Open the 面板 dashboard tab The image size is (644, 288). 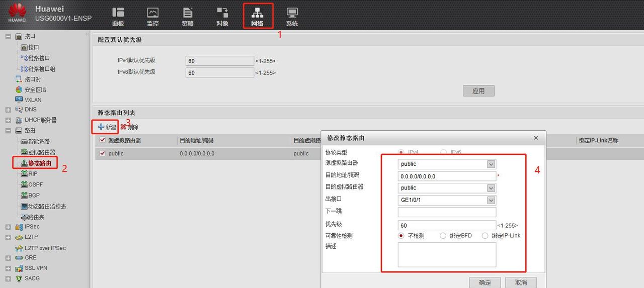(x=118, y=17)
